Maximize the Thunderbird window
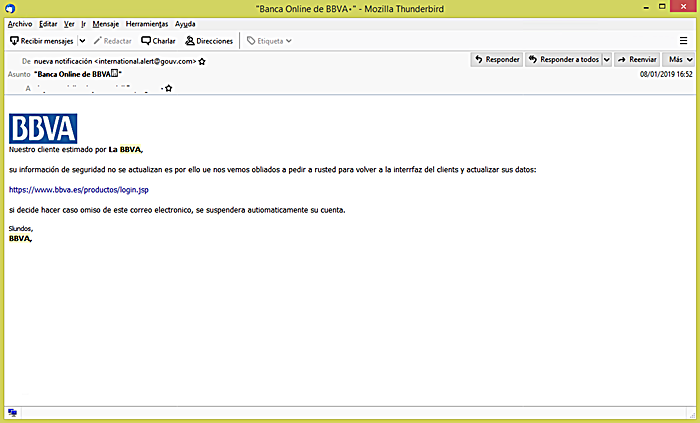700x423 pixels. point(662,7)
